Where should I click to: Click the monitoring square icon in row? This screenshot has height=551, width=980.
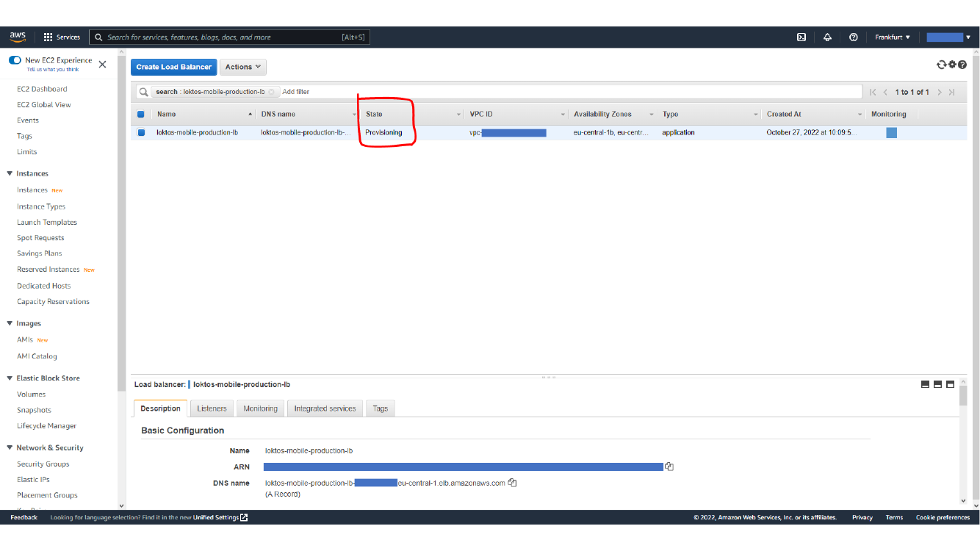click(891, 133)
